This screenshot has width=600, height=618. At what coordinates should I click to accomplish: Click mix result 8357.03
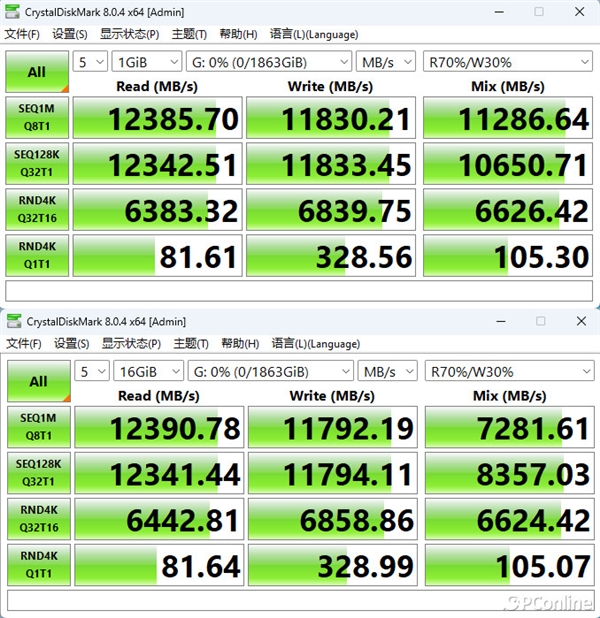510,473
